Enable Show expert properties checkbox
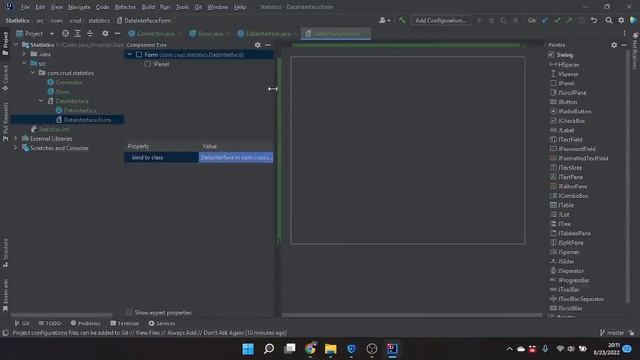 [129, 312]
